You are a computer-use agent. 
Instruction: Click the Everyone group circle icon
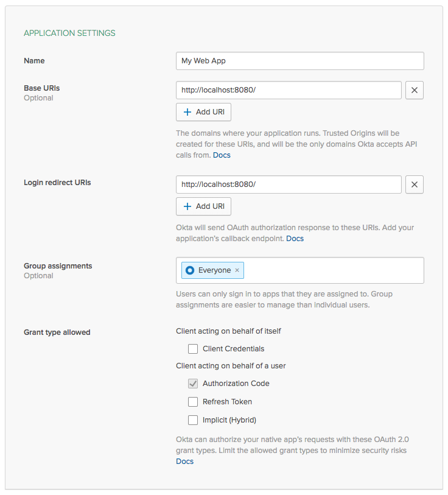(x=190, y=270)
